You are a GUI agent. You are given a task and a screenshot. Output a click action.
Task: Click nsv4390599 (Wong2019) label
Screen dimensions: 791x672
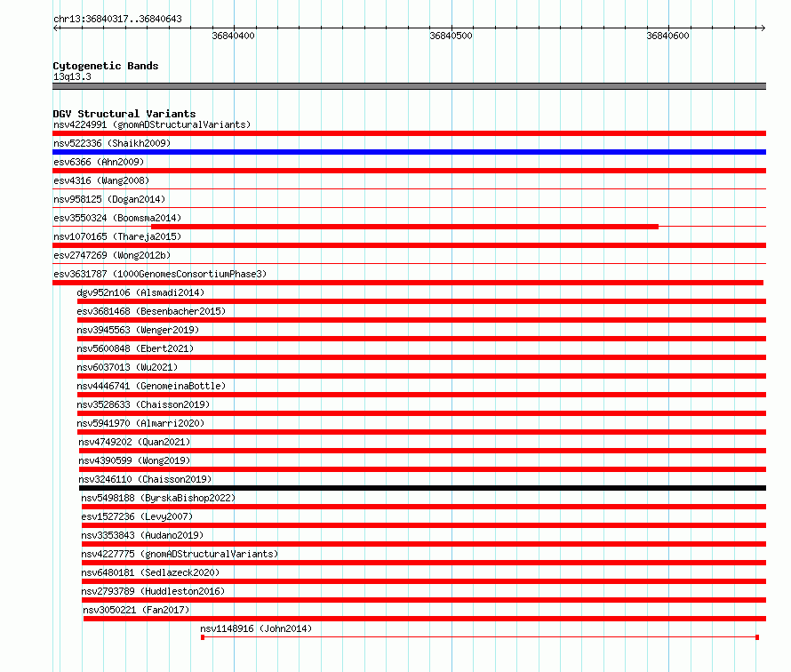134,460
